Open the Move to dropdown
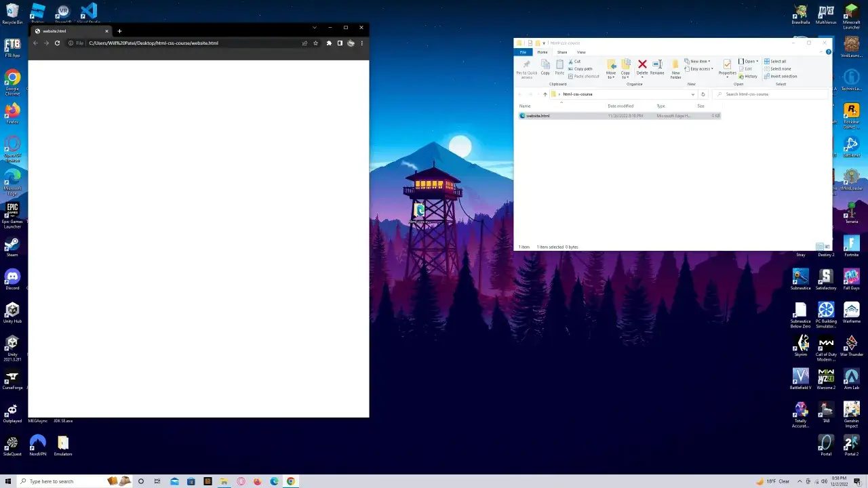This screenshot has width=868, height=488. (x=611, y=69)
